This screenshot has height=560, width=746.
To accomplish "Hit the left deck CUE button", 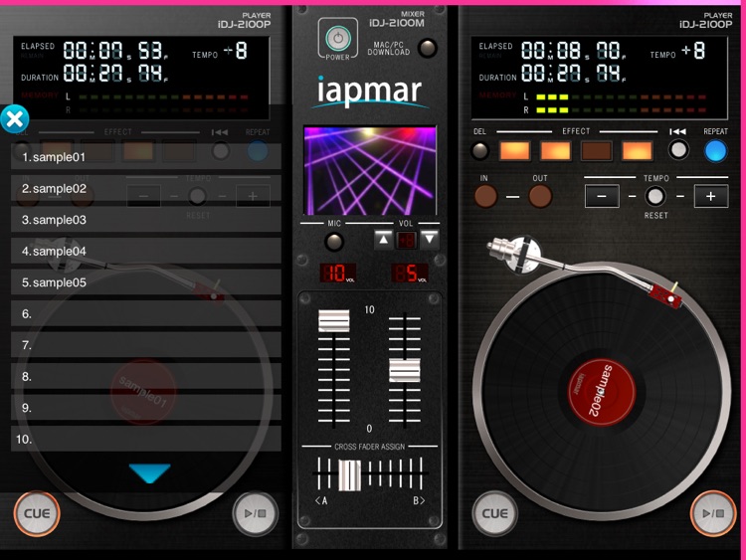I will (37, 514).
